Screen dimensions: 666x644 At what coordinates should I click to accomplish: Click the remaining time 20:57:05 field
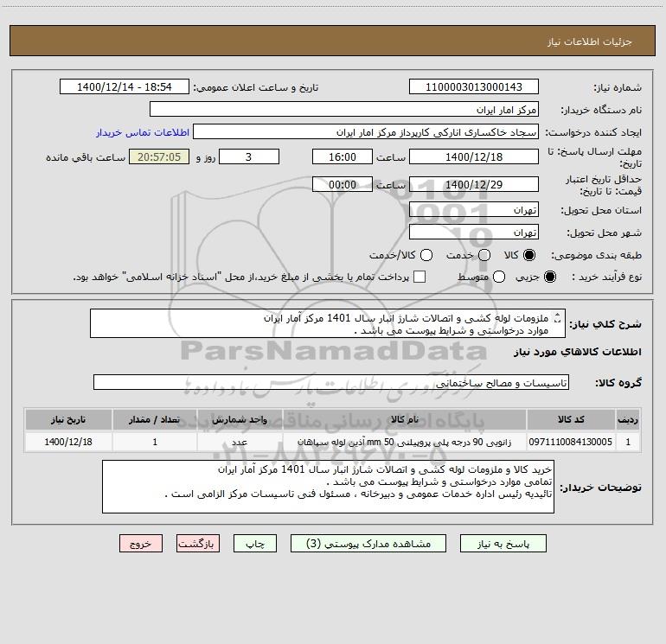coord(159,157)
